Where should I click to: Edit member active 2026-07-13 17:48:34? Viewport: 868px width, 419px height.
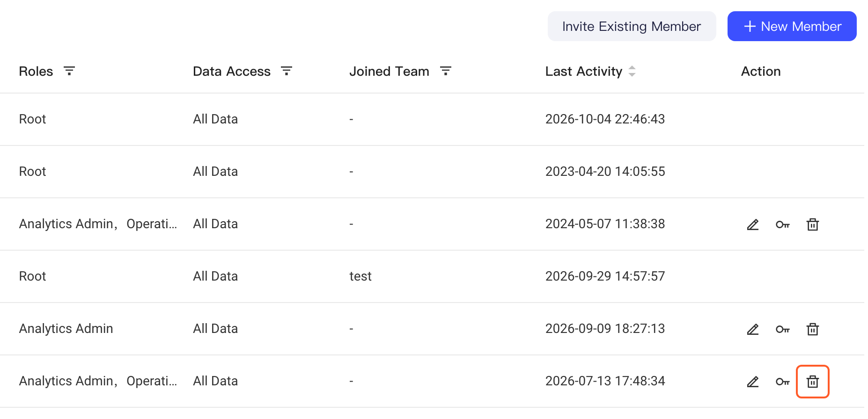[x=753, y=382]
